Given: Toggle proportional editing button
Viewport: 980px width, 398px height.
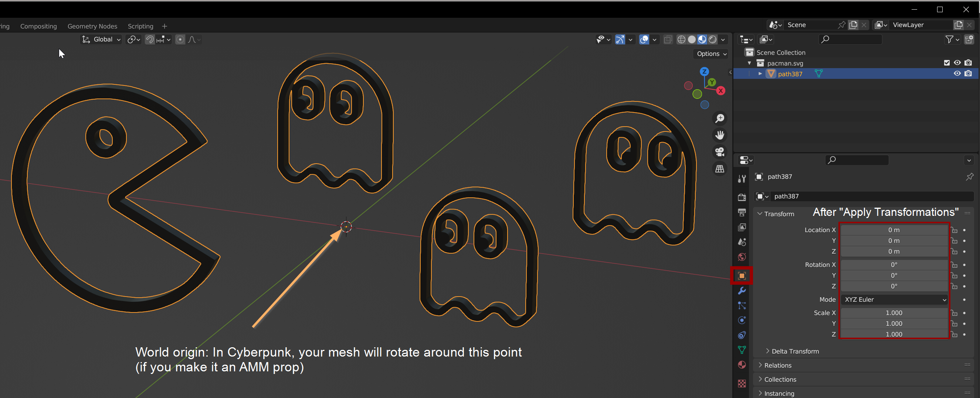Looking at the screenshot, I should click(x=180, y=40).
